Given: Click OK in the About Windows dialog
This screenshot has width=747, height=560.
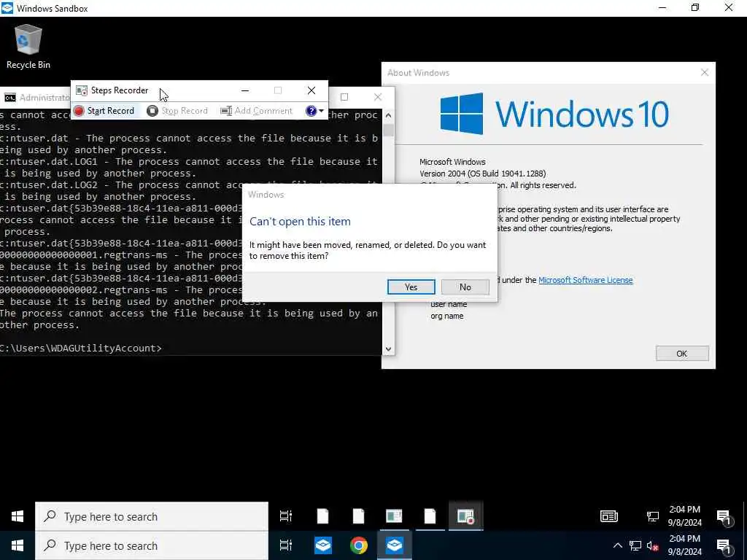Looking at the screenshot, I should (682, 354).
